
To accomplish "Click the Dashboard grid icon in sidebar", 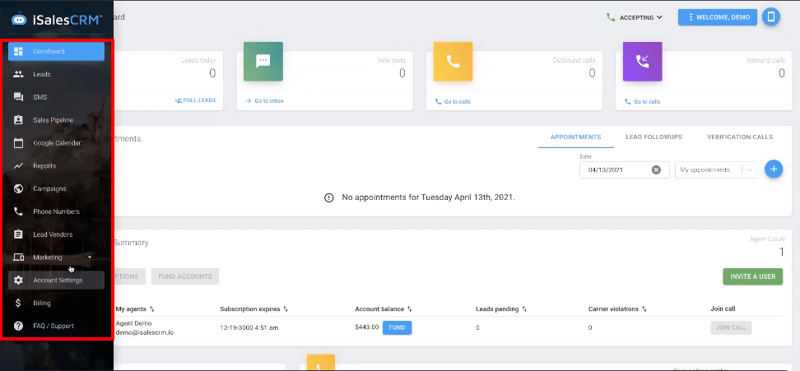I will (x=18, y=52).
